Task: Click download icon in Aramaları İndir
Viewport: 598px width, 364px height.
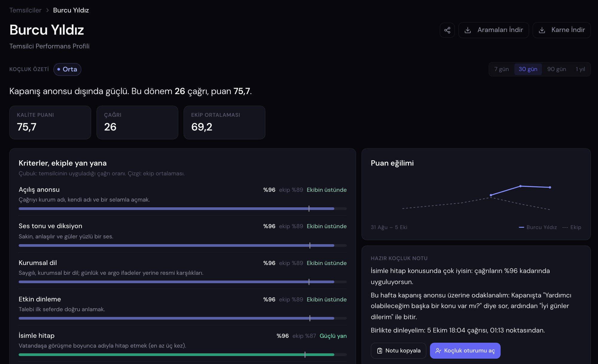Action: [468, 30]
